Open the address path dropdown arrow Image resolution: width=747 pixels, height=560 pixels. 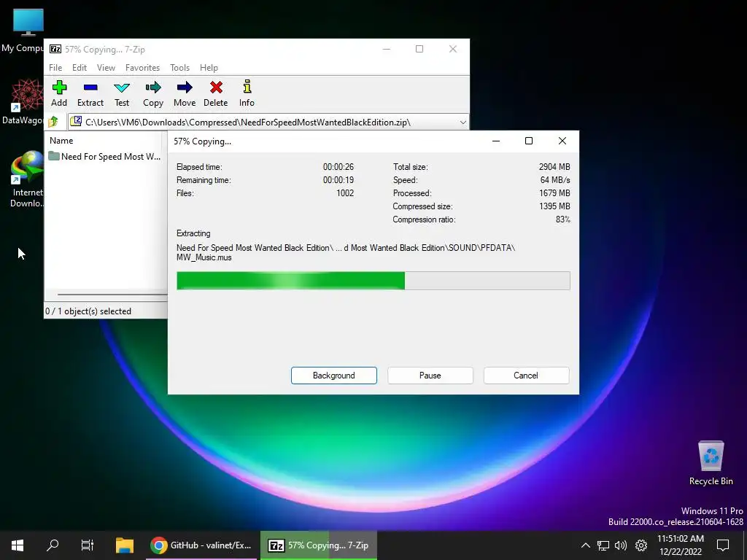point(462,122)
